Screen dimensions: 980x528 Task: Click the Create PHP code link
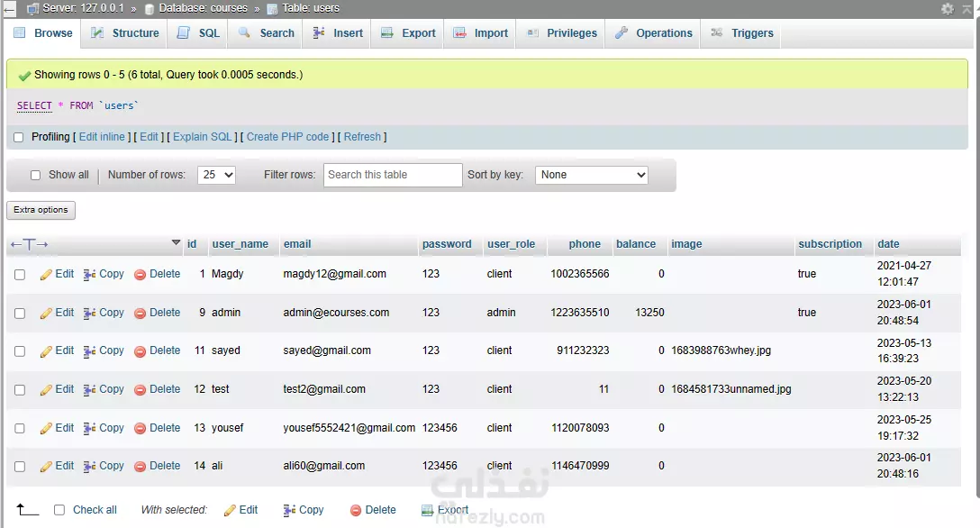(287, 137)
